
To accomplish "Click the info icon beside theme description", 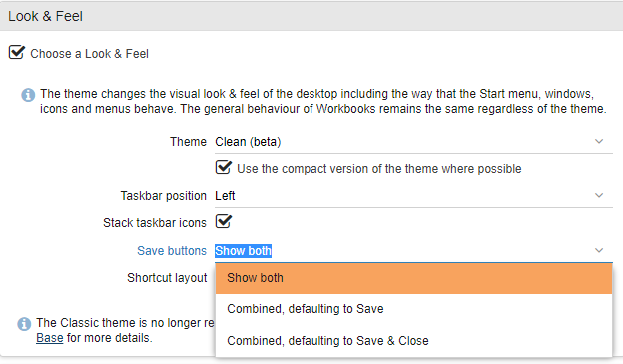I will point(28,95).
